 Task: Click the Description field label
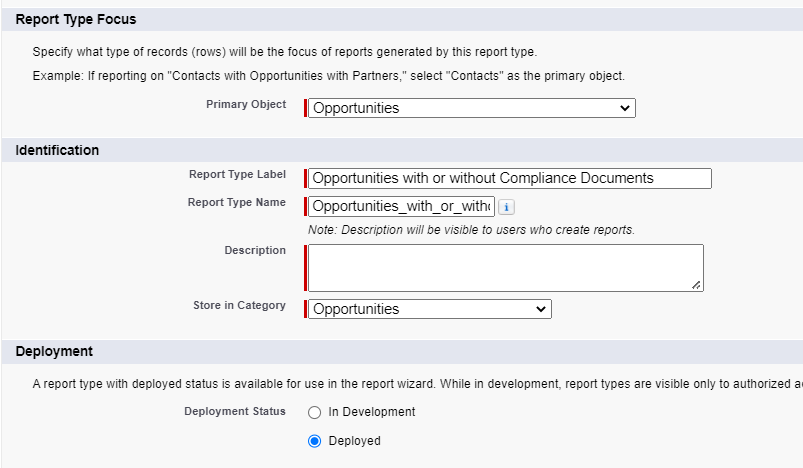(x=254, y=250)
